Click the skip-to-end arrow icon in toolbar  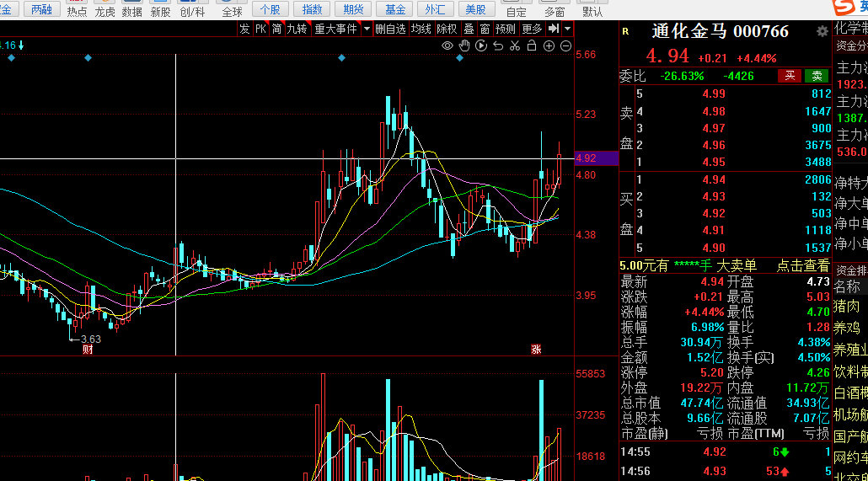[554, 29]
